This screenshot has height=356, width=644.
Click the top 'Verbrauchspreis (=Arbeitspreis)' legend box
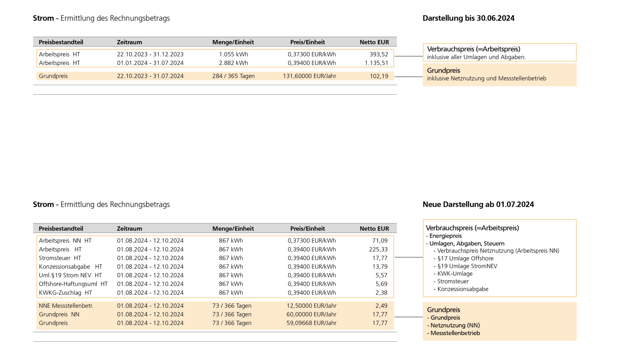(499, 52)
